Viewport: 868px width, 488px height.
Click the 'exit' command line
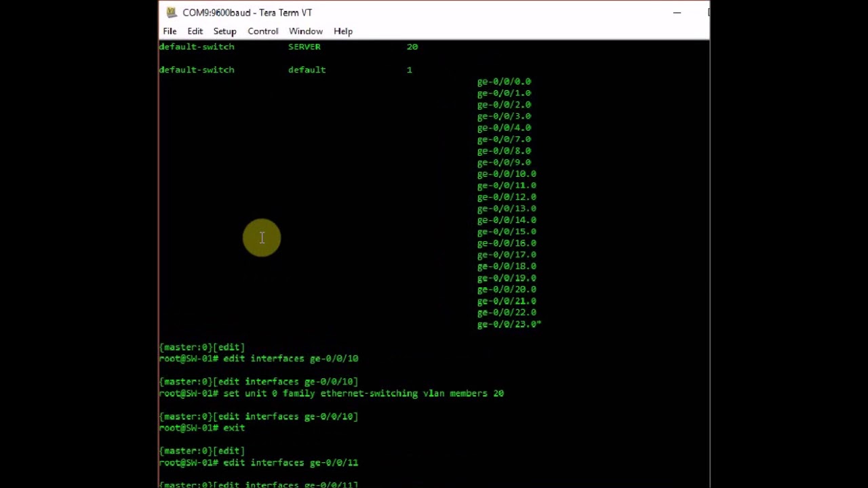point(234,428)
